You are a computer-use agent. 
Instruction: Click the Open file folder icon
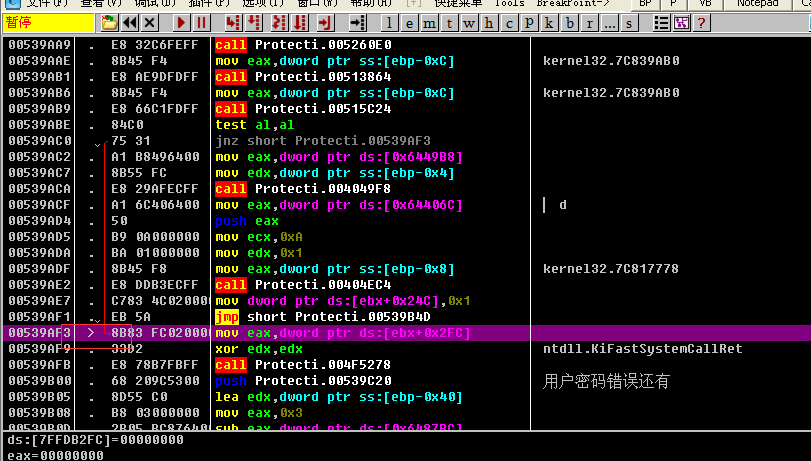pyautogui.click(x=109, y=22)
